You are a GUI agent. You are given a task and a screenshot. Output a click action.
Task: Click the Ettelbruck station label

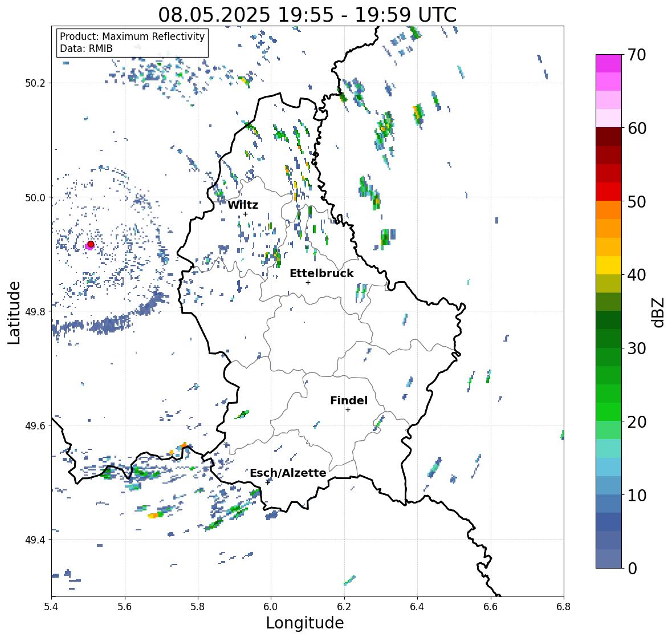321,273
